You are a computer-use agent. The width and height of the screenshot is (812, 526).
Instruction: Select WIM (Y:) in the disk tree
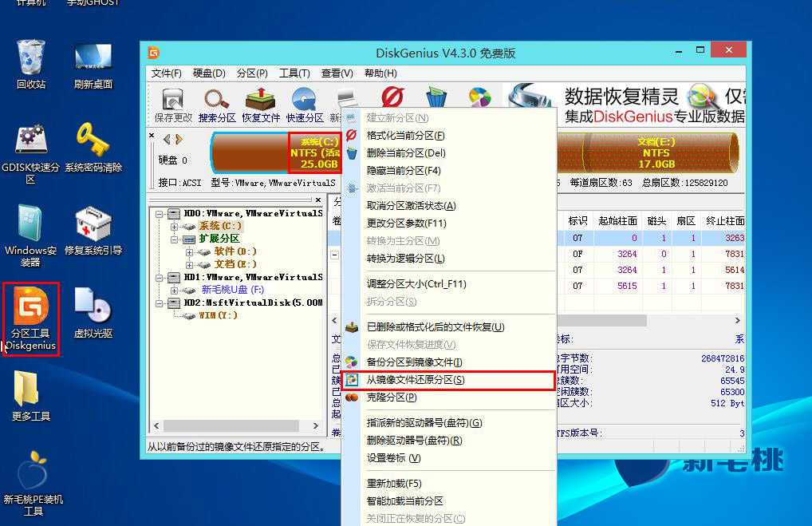[x=218, y=315]
